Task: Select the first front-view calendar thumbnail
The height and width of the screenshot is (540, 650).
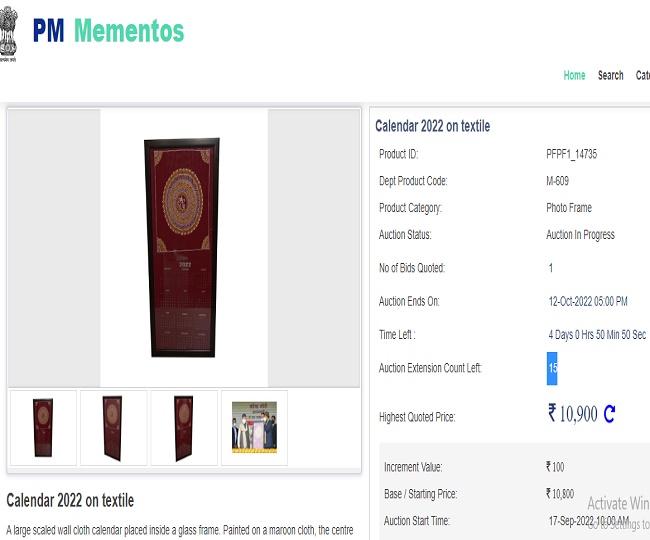Action: (x=44, y=428)
